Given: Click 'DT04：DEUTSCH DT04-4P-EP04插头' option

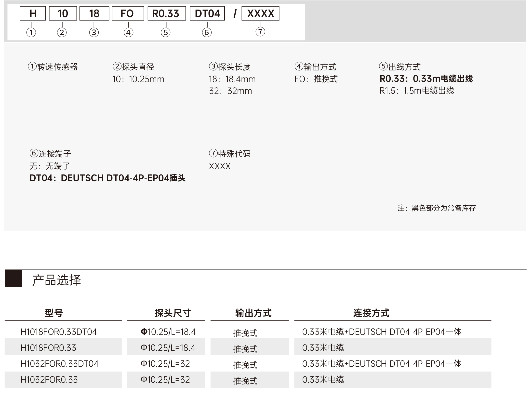Looking at the screenshot, I should [x=107, y=178].
